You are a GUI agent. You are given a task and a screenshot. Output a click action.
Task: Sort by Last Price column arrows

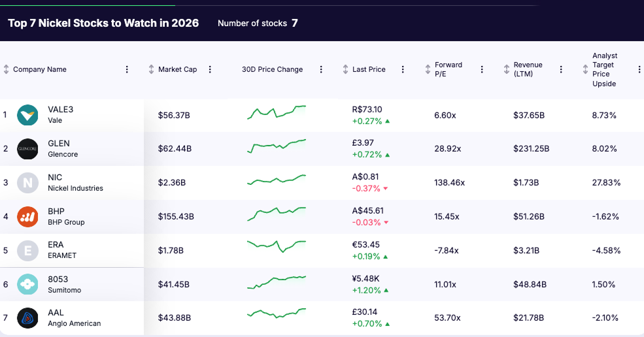pyautogui.click(x=346, y=69)
